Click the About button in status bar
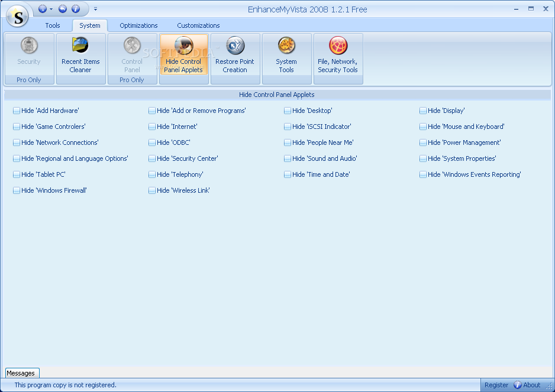The height and width of the screenshot is (392, 555). pos(527,385)
